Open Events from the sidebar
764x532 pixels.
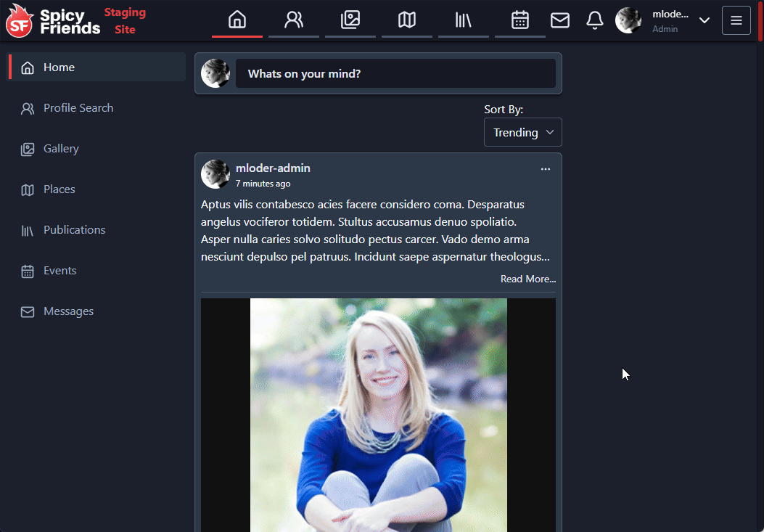[59, 271]
